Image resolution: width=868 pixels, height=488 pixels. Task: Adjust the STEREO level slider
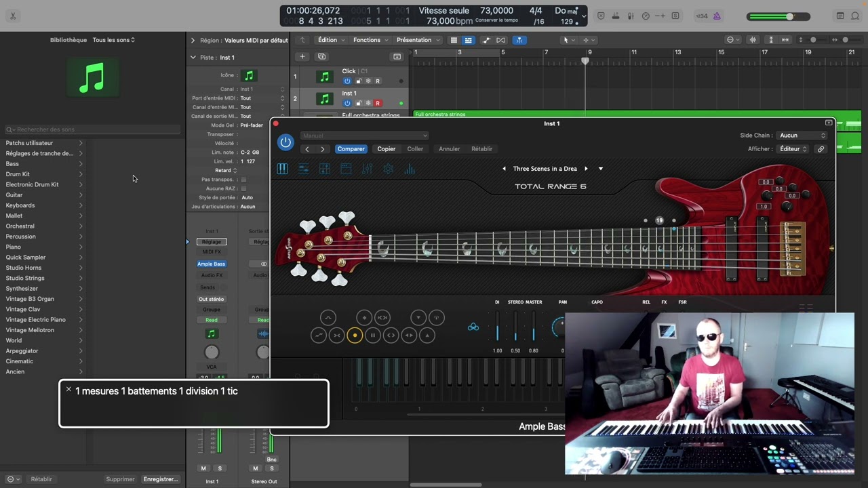[x=515, y=327]
